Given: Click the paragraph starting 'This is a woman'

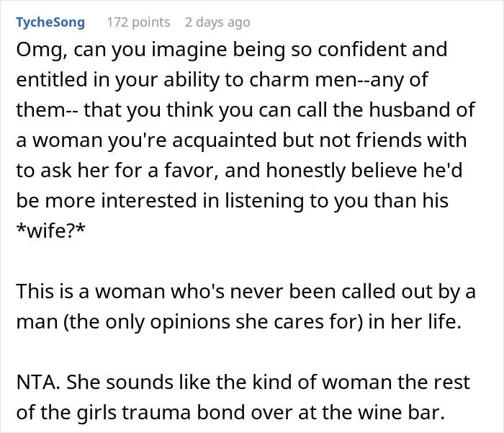Looking at the screenshot, I should (x=246, y=307).
